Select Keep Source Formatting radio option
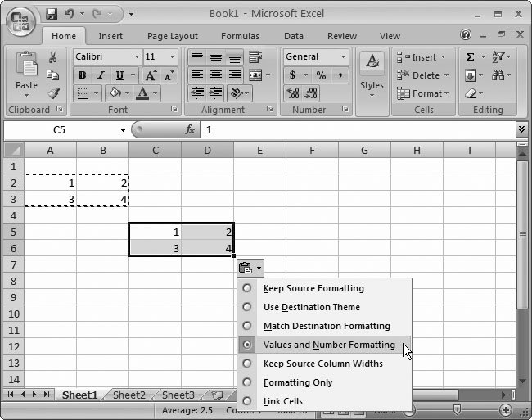This screenshot has width=532, height=420. (x=246, y=288)
